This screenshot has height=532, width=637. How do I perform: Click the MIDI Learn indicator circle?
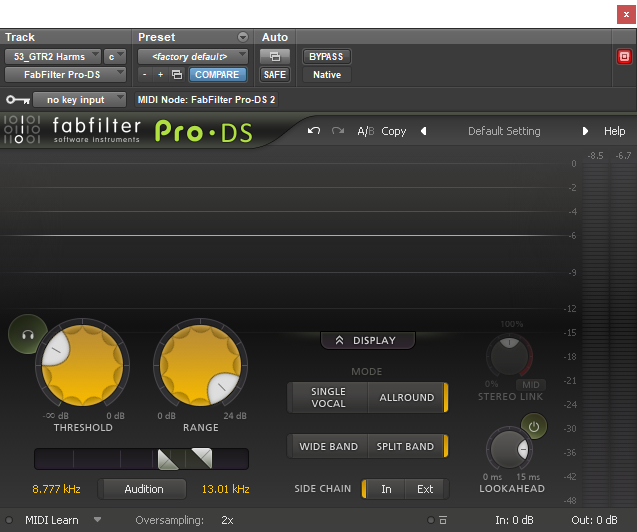(x=9, y=520)
